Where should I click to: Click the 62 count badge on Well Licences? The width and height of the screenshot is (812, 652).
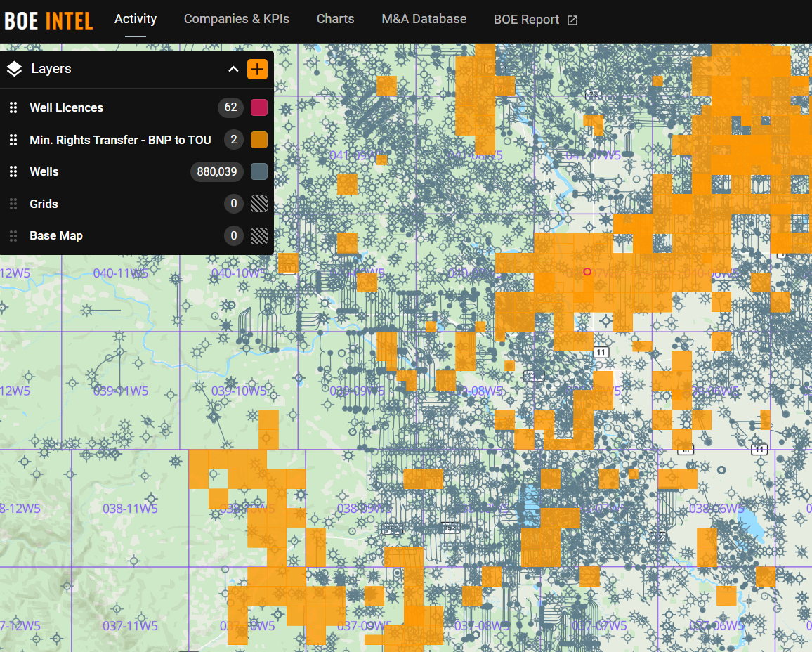tap(231, 107)
